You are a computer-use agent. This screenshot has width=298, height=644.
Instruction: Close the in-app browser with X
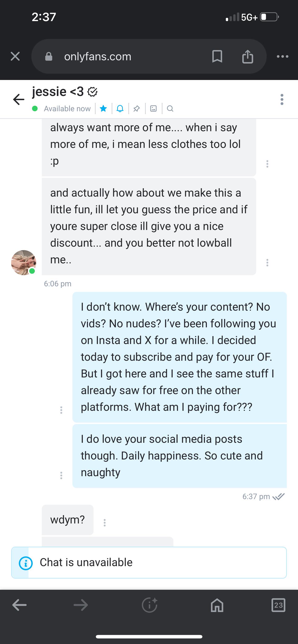[x=15, y=56]
